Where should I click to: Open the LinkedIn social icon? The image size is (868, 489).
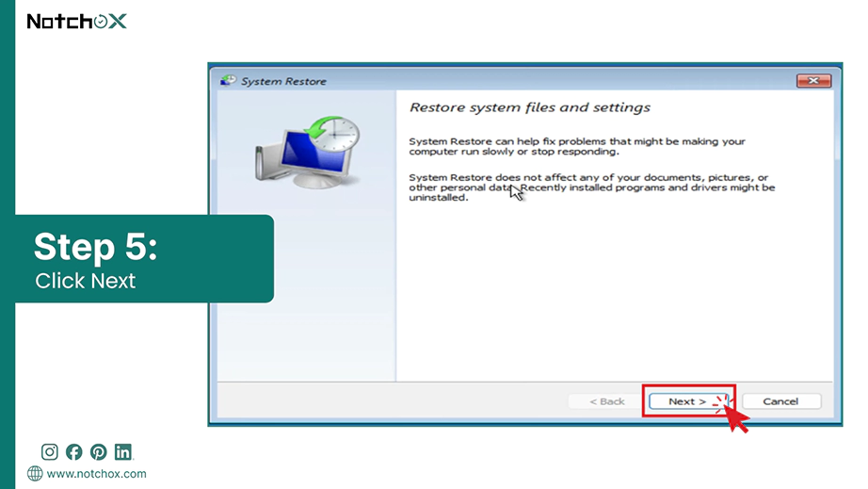click(123, 452)
